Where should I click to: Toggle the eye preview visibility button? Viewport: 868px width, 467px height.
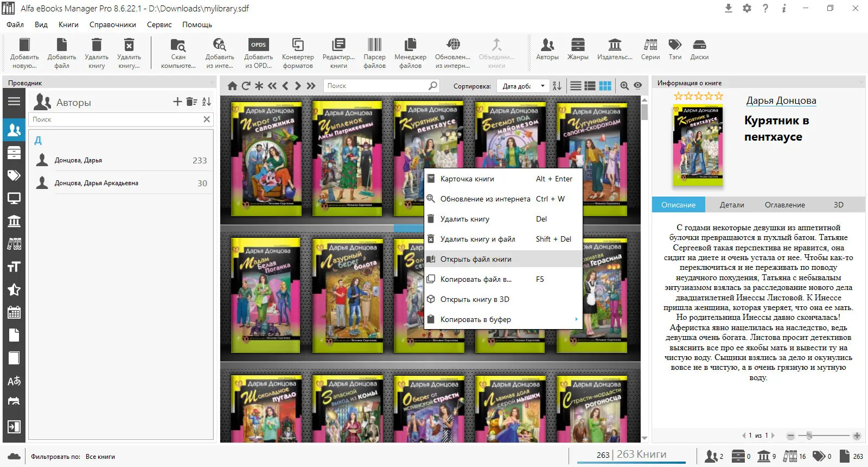(x=638, y=86)
